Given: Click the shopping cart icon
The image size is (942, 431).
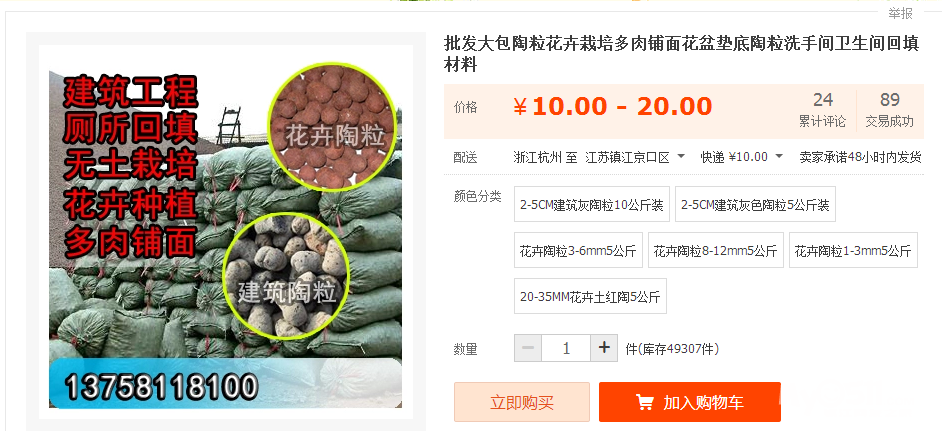Looking at the screenshot, I should 645,402.
